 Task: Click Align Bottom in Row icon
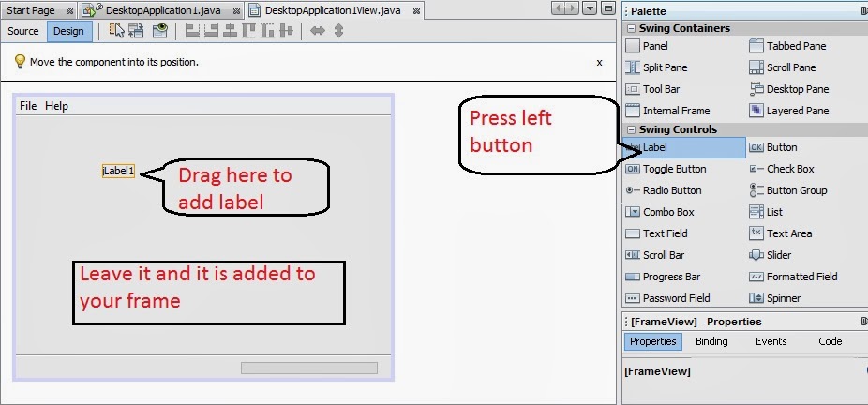point(267,31)
